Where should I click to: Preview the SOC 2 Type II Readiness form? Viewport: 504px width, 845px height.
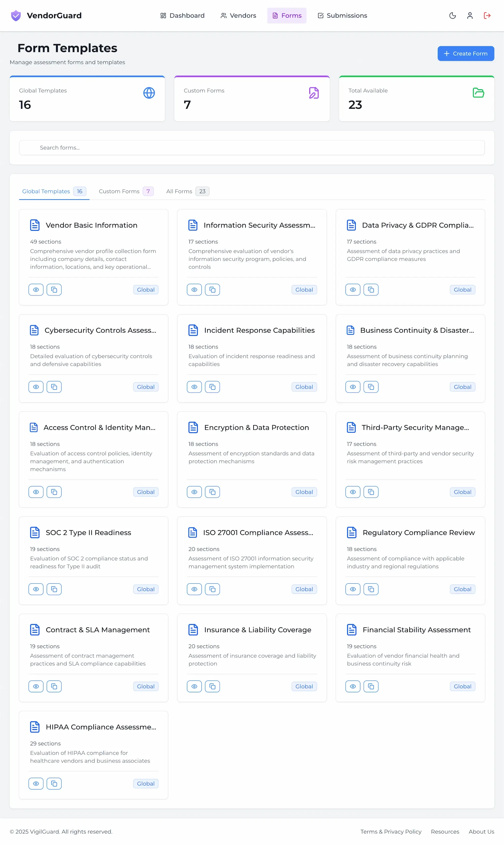36,589
